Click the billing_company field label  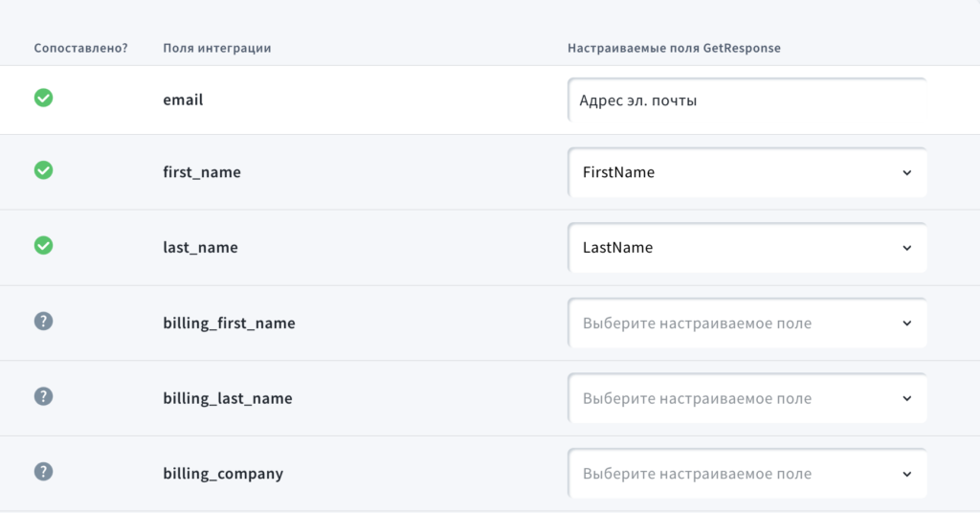(223, 474)
